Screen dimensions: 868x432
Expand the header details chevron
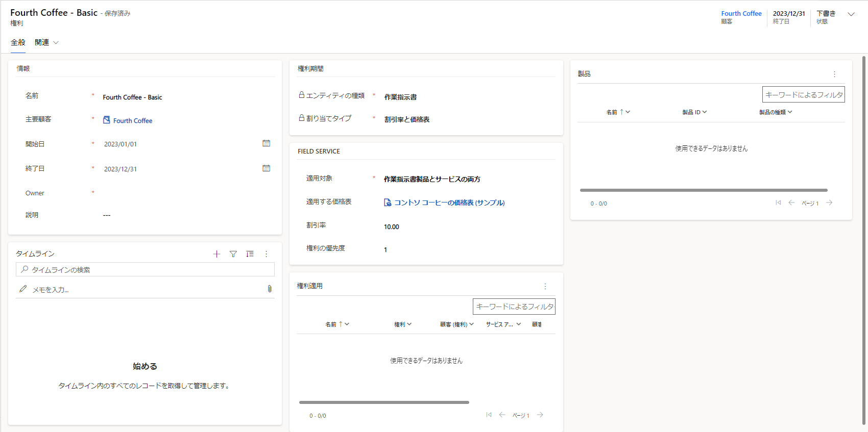(851, 14)
